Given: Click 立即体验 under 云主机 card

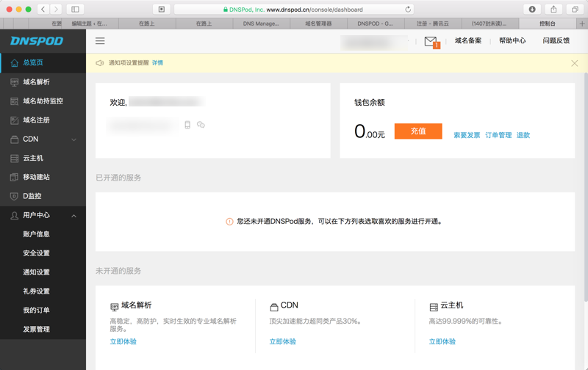Looking at the screenshot, I should click(442, 341).
